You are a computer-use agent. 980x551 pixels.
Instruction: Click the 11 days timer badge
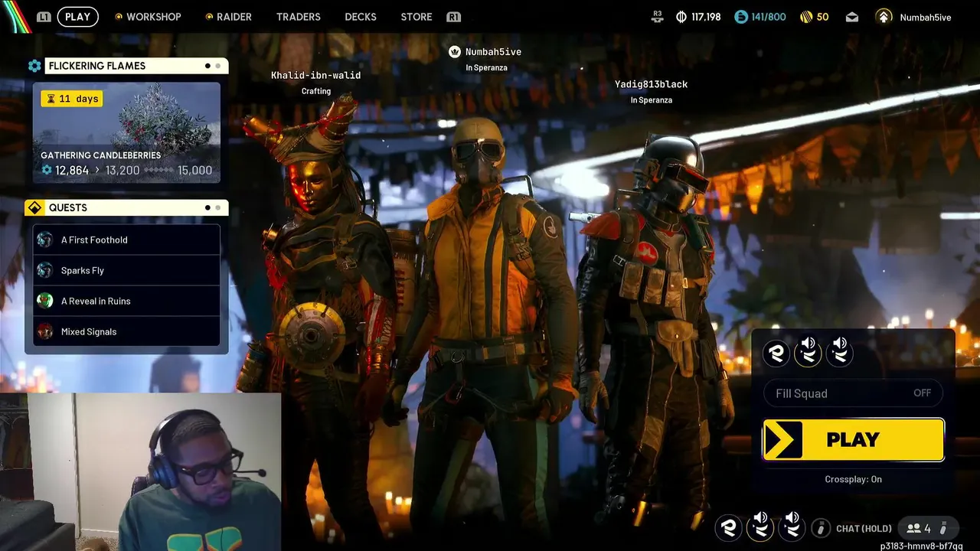[x=71, y=99]
